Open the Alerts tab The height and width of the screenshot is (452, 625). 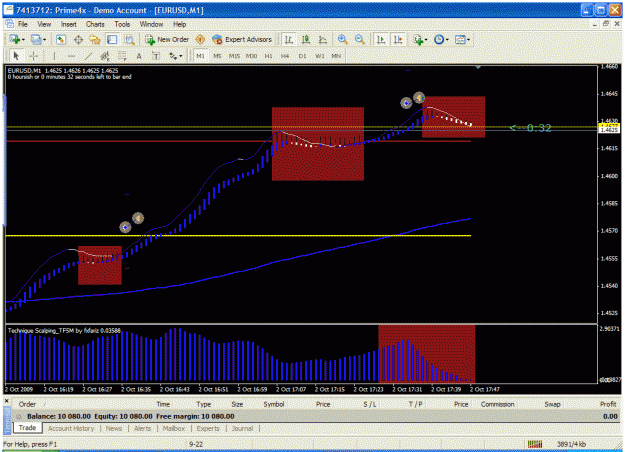point(142,428)
